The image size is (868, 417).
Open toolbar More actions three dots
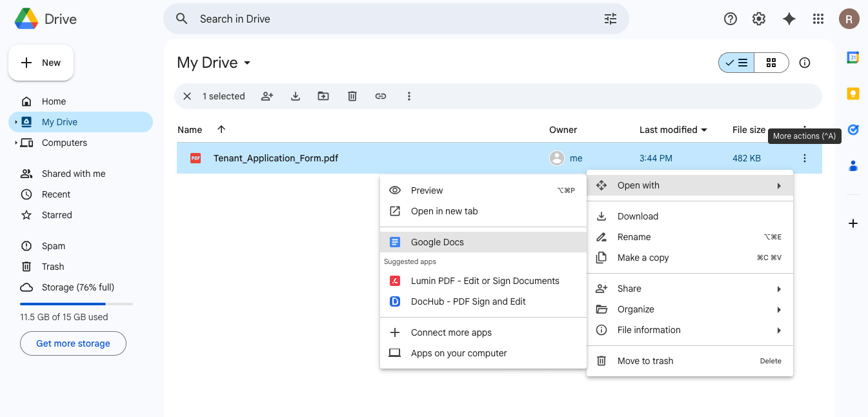(x=409, y=96)
